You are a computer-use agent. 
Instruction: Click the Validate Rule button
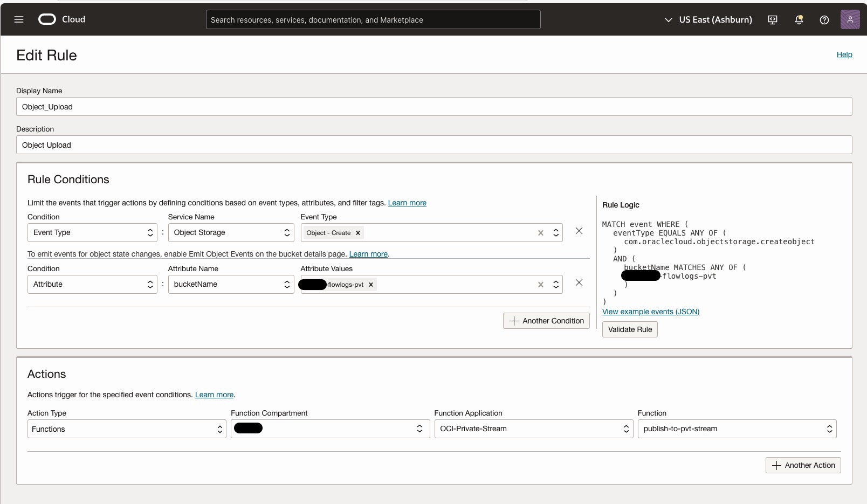629,329
